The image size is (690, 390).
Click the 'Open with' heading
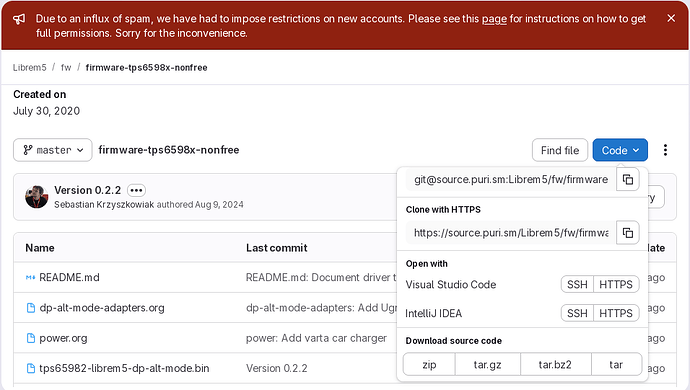click(x=426, y=264)
